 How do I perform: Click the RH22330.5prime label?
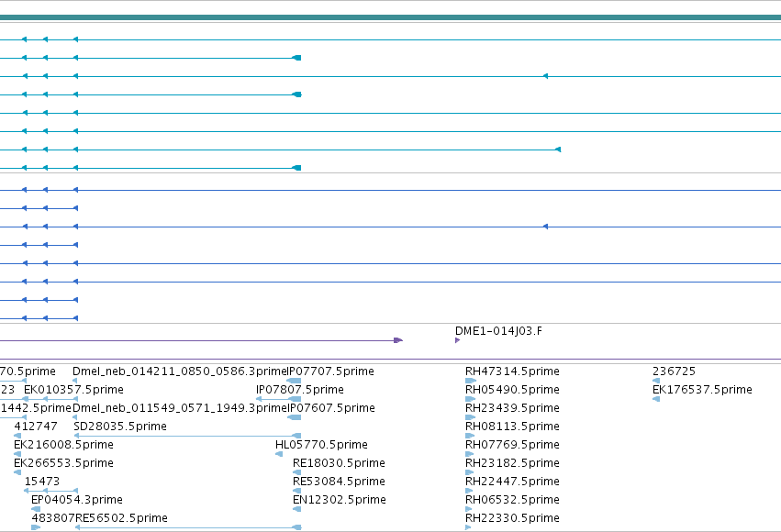512,518
